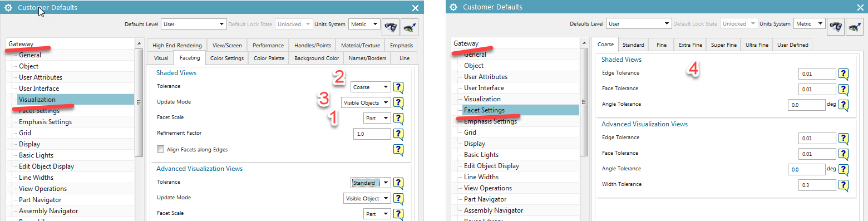Click manage current settings icon in left window
The image size is (868, 221).
410,26
